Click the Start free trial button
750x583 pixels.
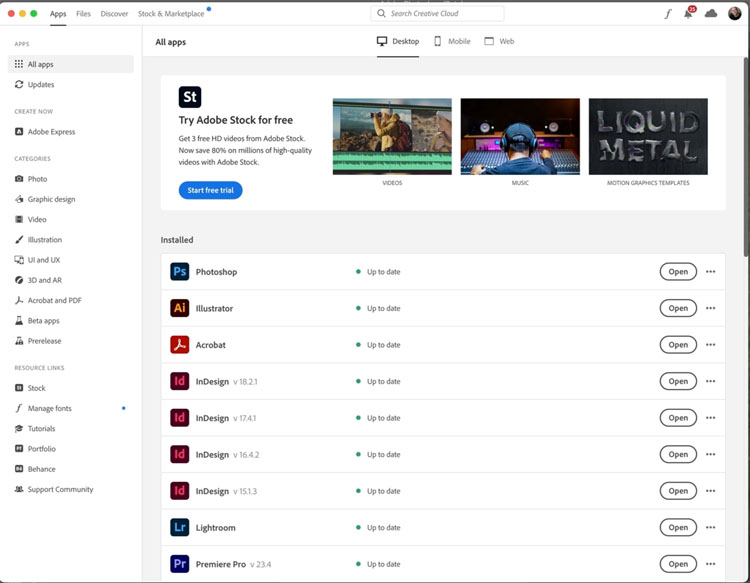tap(210, 190)
